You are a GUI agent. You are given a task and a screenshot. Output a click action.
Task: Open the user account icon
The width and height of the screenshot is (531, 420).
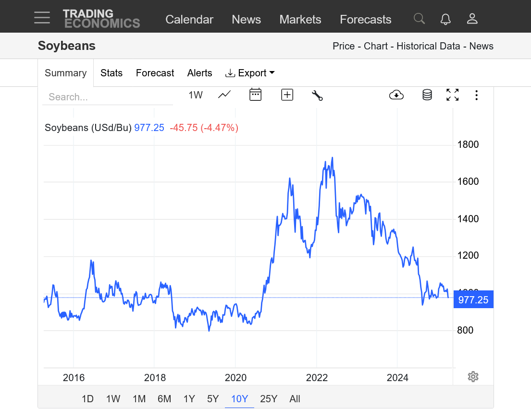pos(472,19)
